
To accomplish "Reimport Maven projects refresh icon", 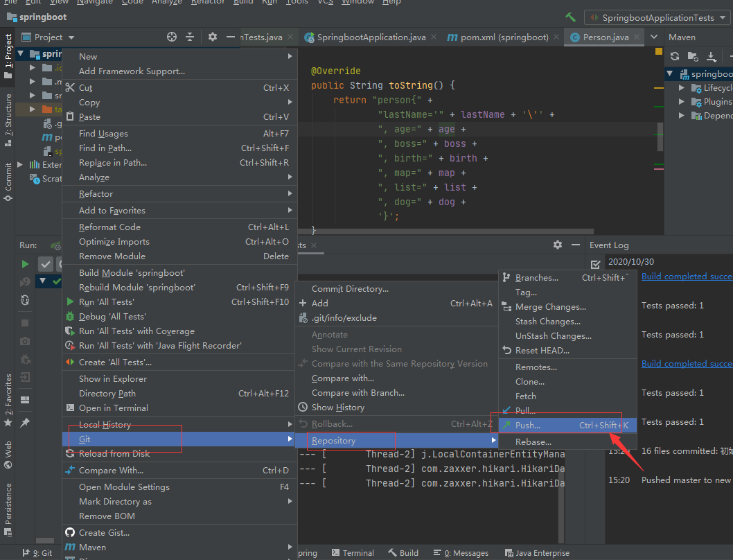I will tap(675, 56).
